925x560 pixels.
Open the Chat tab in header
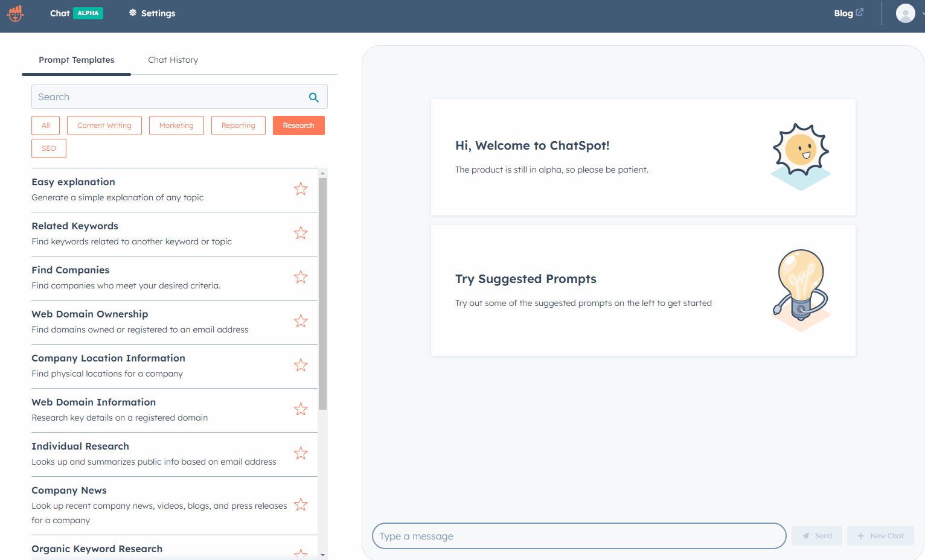coord(60,13)
